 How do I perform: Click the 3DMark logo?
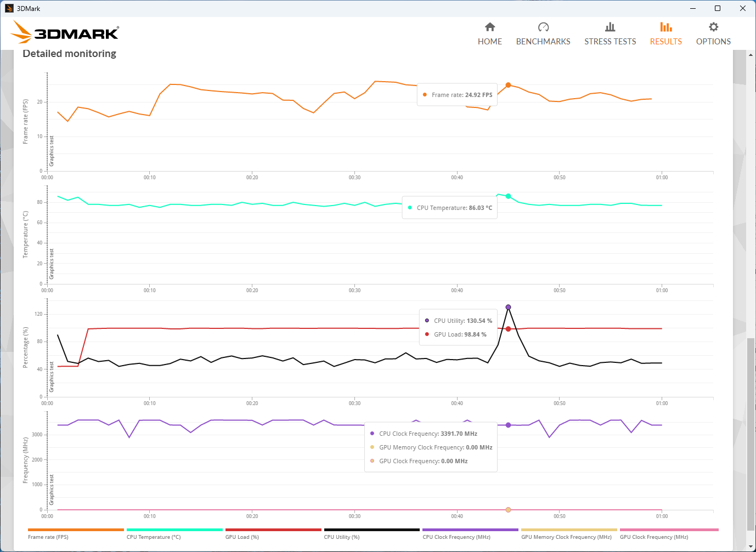pyautogui.click(x=65, y=32)
